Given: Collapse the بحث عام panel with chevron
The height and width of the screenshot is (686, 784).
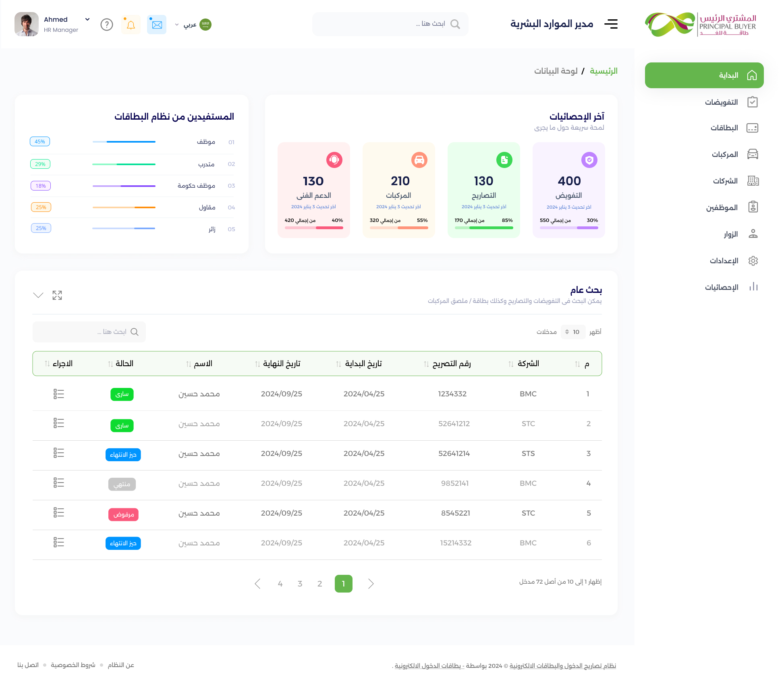Looking at the screenshot, I should (x=38, y=295).
